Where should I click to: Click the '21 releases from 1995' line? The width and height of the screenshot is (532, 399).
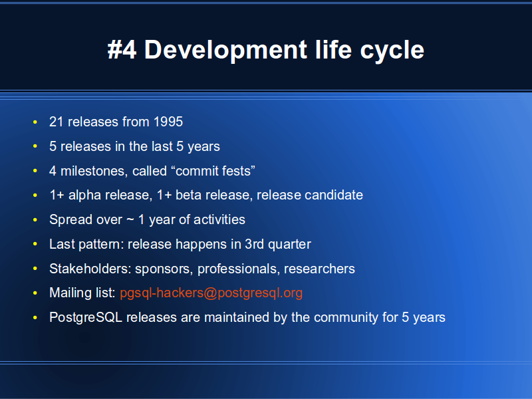[116, 122]
